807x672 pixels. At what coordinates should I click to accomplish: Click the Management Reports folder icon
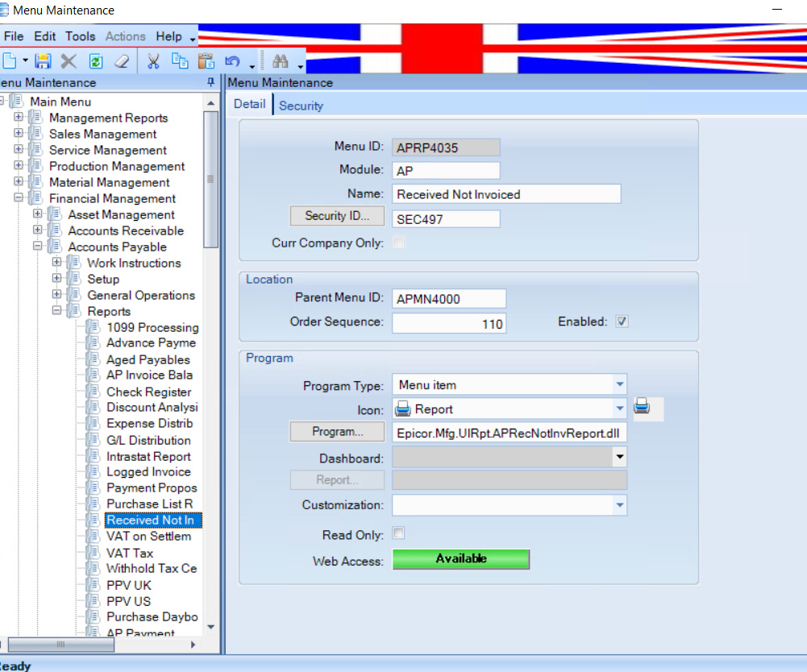point(35,118)
